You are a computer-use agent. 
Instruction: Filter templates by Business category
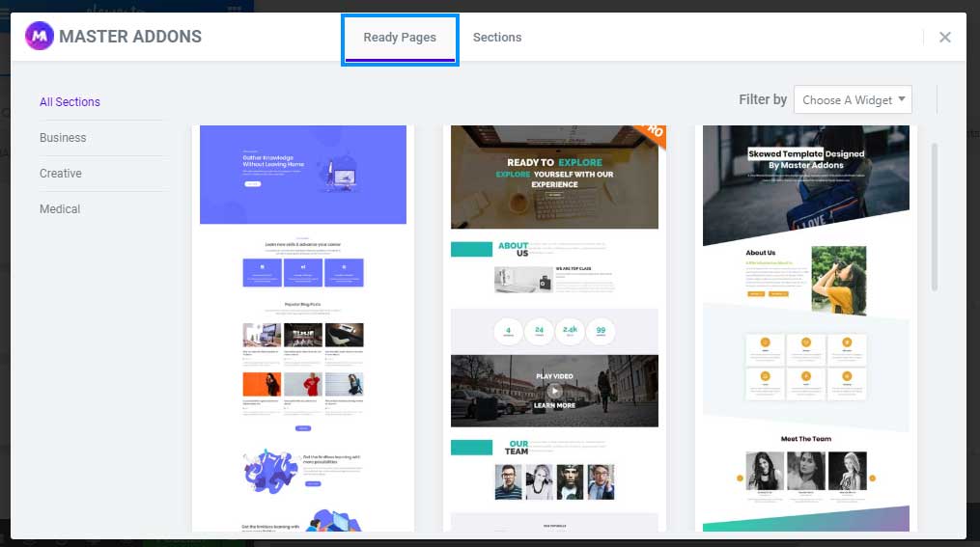pos(63,137)
